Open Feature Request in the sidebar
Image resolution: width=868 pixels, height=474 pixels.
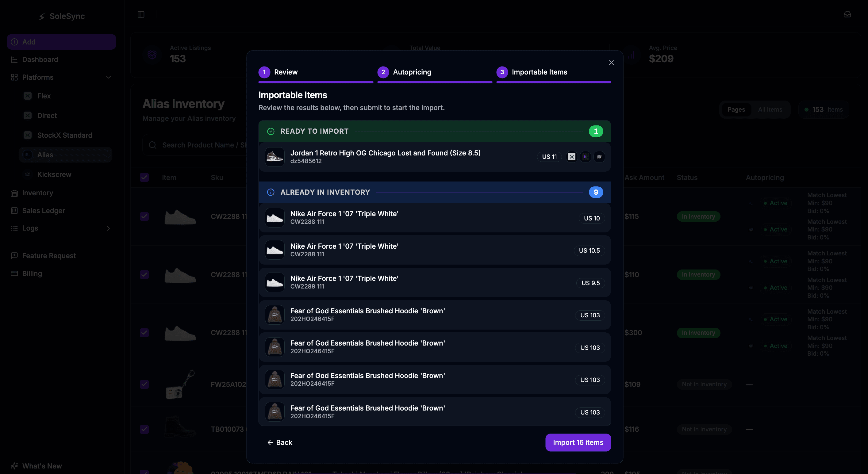(x=61, y=256)
